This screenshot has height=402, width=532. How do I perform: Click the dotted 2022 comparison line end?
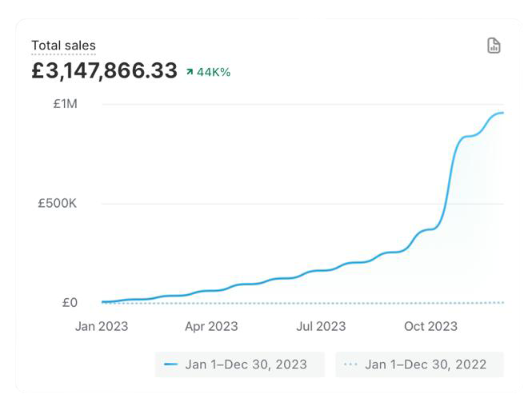click(502, 302)
